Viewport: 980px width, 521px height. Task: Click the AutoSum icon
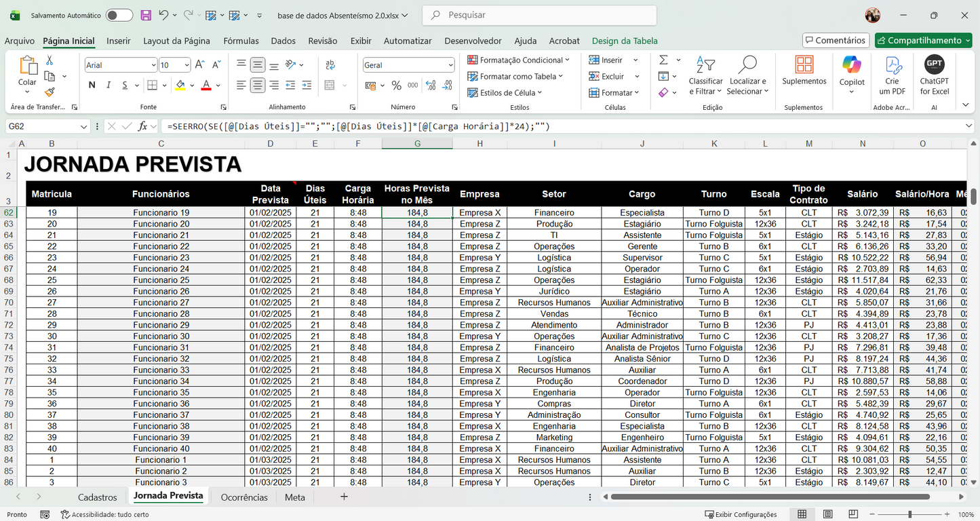pyautogui.click(x=663, y=60)
